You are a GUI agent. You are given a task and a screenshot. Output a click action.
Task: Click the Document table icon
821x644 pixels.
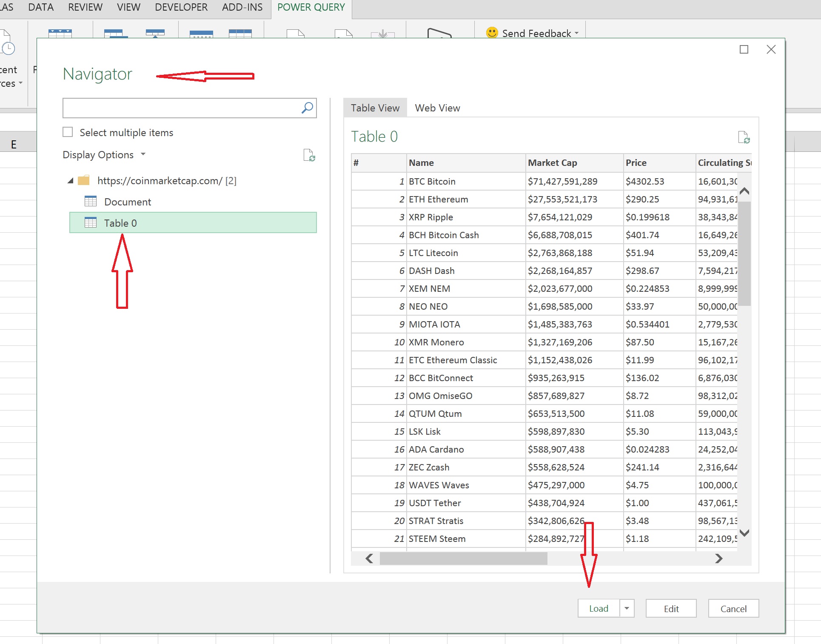pyautogui.click(x=91, y=201)
